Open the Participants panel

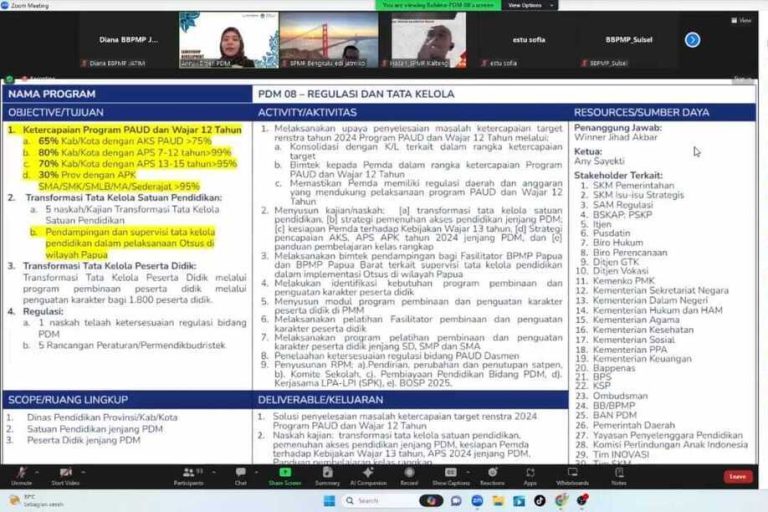pos(188,475)
